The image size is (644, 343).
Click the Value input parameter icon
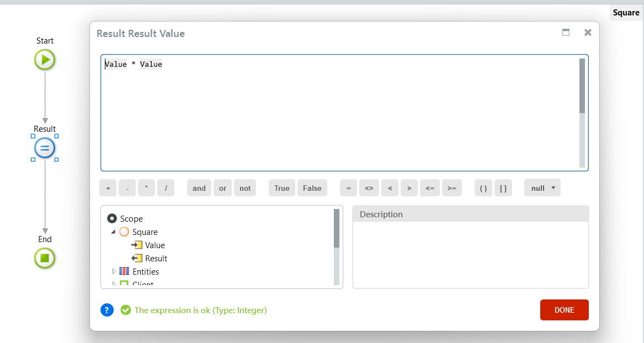coord(136,245)
